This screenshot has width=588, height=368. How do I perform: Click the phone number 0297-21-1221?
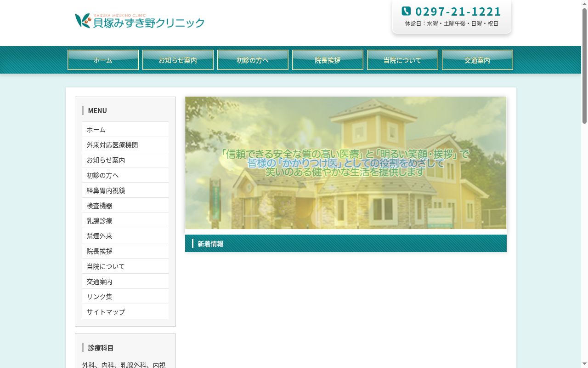(x=458, y=11)
